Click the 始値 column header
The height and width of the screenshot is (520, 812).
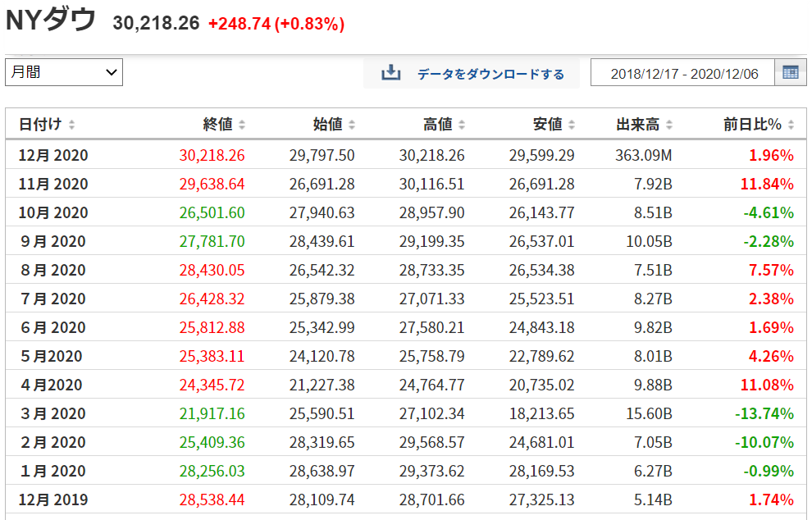(328, 125)
